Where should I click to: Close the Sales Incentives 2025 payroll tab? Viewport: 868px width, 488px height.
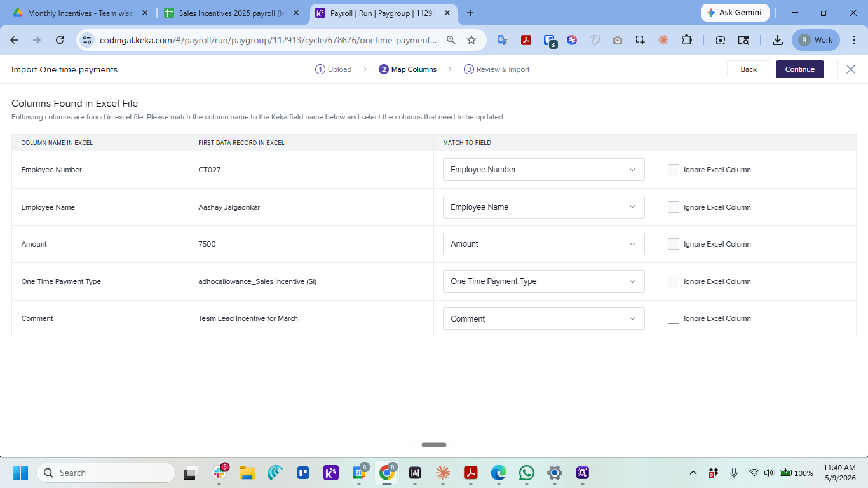(295, 13)
